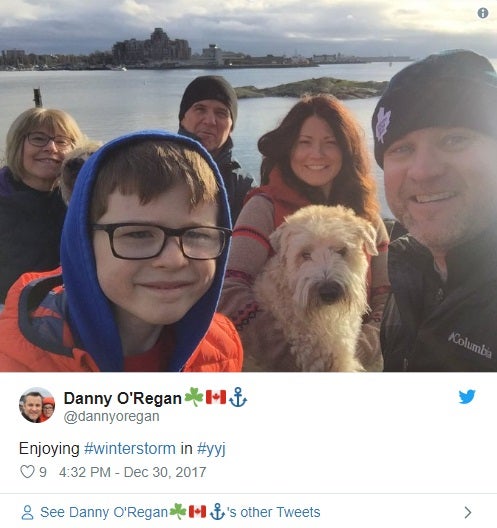This screenshot has height=528, width=497.
Task: Click the right chevron arrow at bottom
Action: pyautogui.click(x=467, y=512)
